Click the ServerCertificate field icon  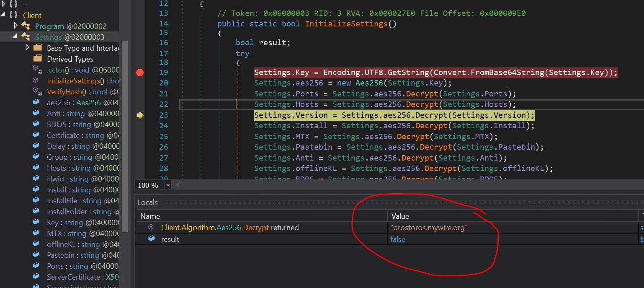(37, 277)
